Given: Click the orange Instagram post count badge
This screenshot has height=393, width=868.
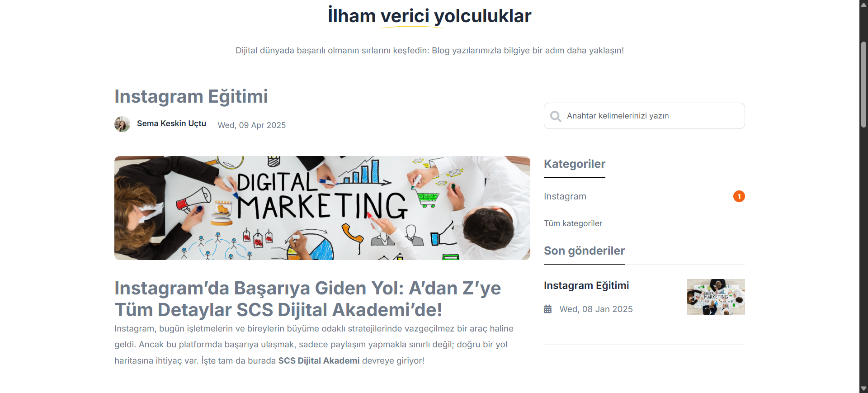Looking at the screenshot, I should pyautogui.click(x=739, y=196).
